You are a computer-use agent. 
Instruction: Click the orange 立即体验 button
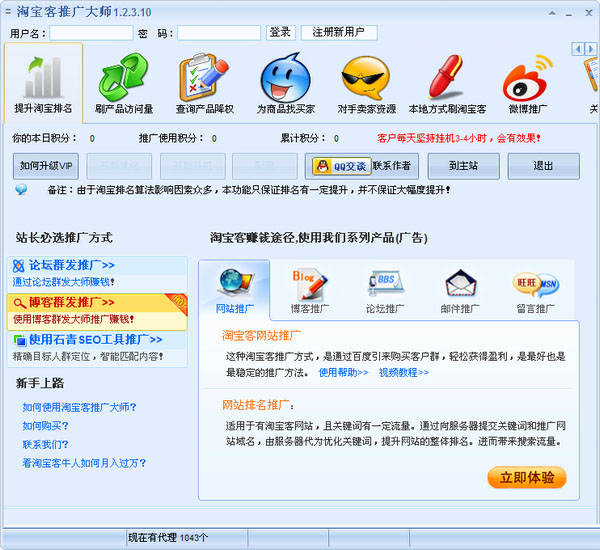tap(527, 477)
